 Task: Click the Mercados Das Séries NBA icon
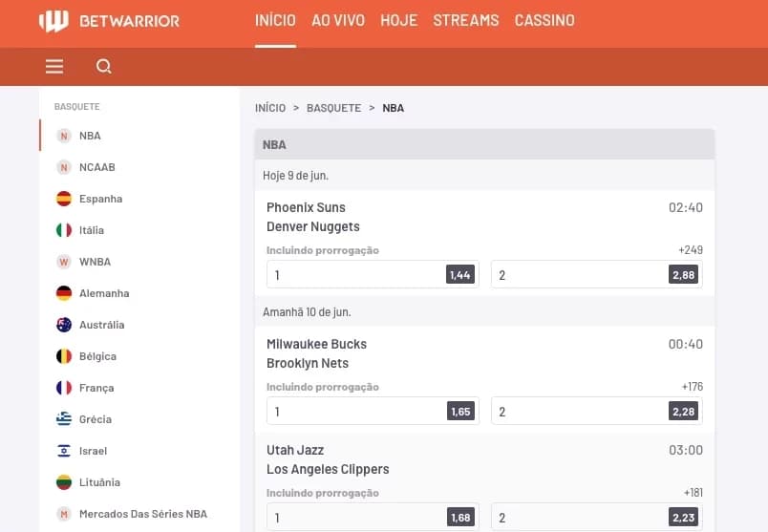64,514
